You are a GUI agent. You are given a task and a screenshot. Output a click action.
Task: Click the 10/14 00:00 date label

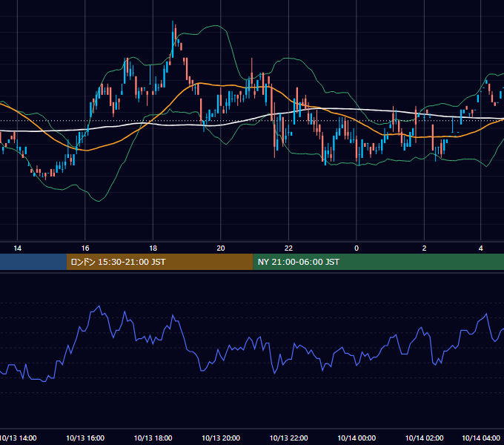357,438
